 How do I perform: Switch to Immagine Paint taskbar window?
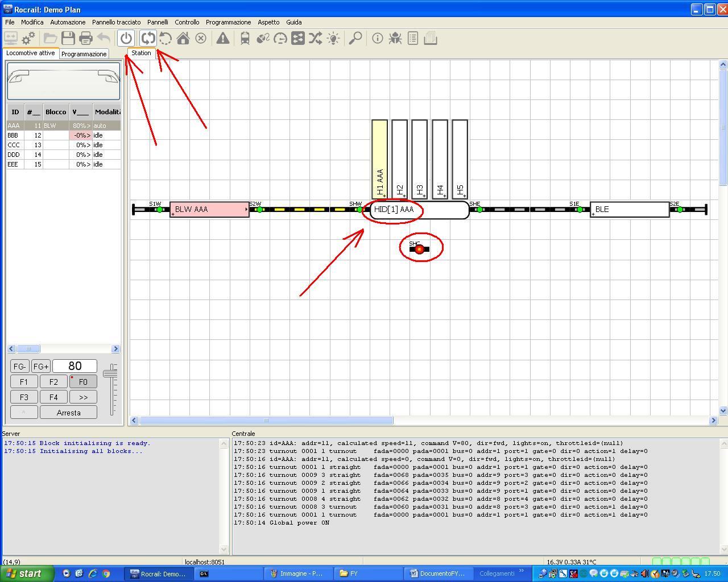click(x=300, y=573)
